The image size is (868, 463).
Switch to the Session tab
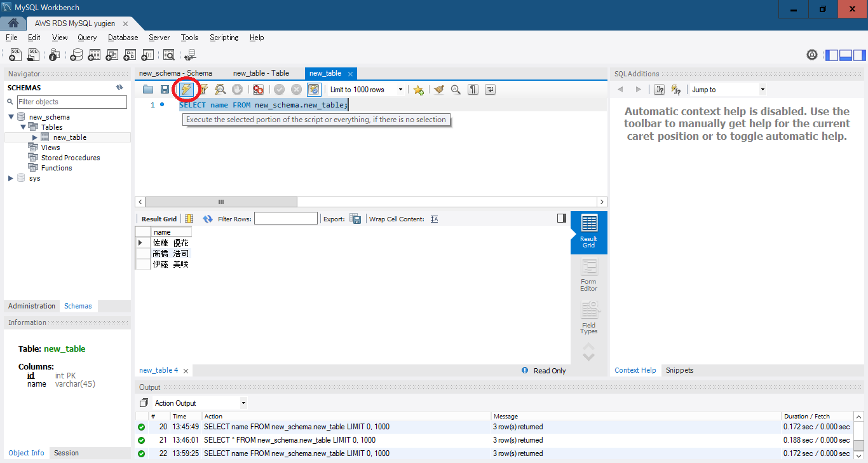66,453
